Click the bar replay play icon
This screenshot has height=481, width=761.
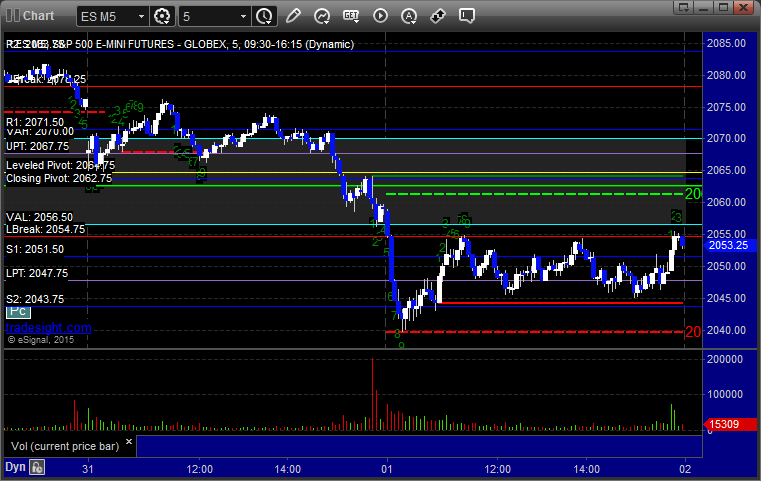point(380,16)
